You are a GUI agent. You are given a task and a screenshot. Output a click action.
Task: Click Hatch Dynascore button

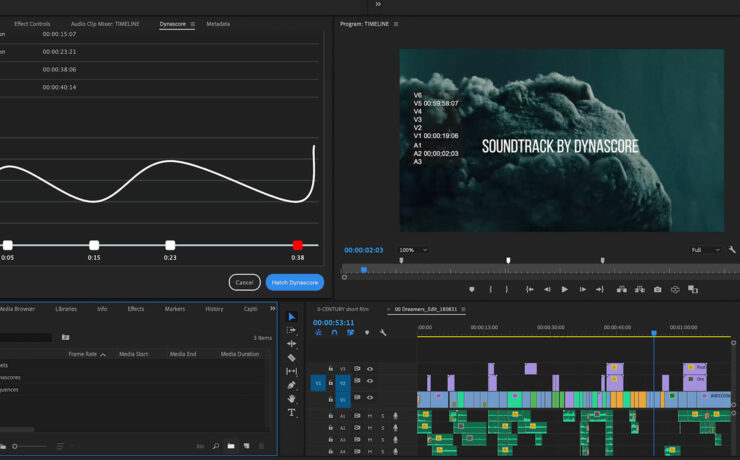click(x=294, y=282)
